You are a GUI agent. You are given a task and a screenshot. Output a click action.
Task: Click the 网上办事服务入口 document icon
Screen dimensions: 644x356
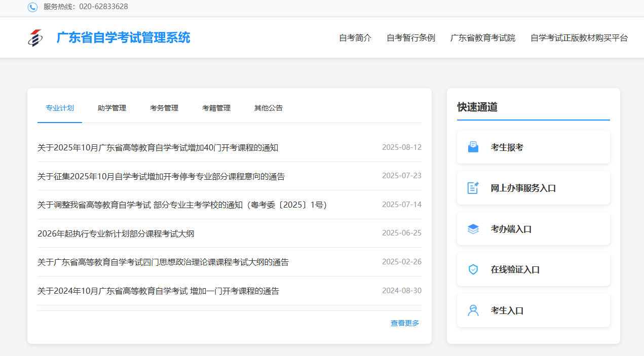[x=473, y=188]
